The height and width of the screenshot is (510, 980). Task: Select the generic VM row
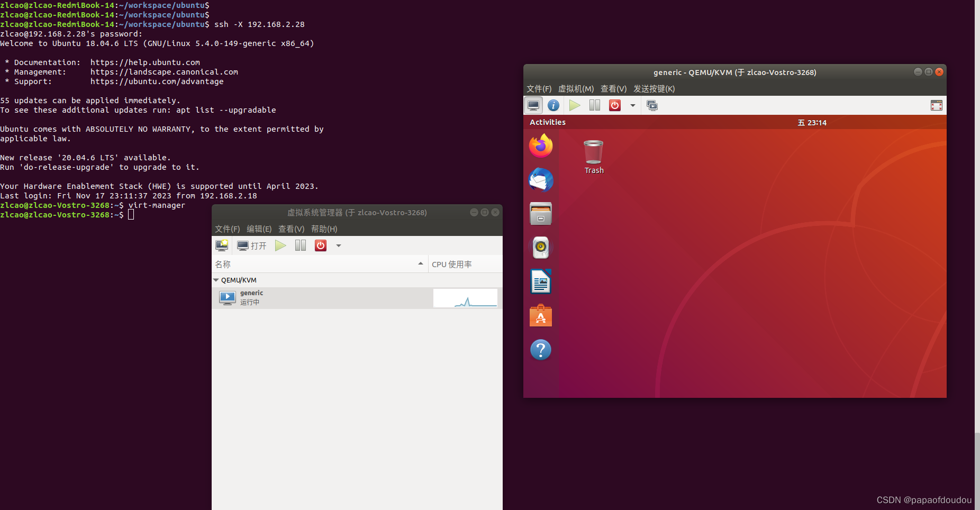tap(357, 298)
